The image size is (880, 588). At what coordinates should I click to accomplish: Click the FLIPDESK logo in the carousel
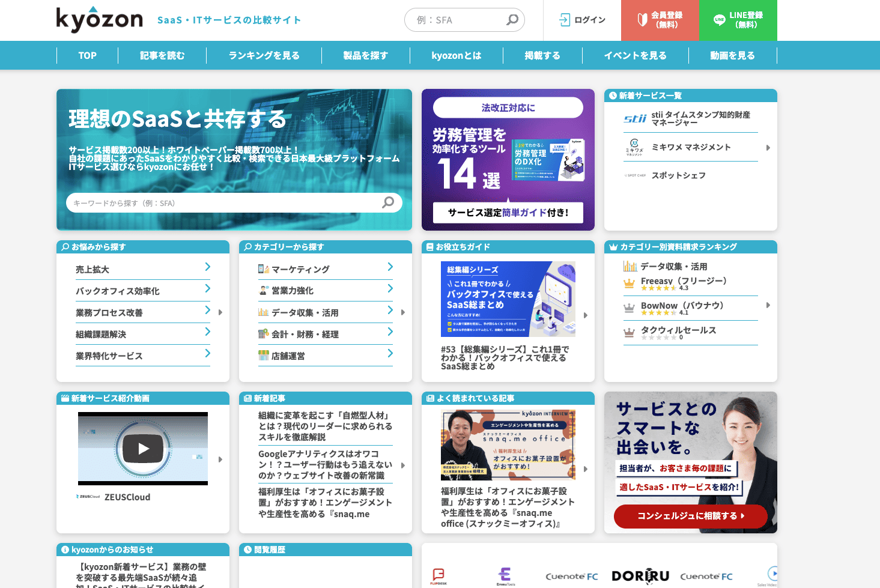pos(438,577)
